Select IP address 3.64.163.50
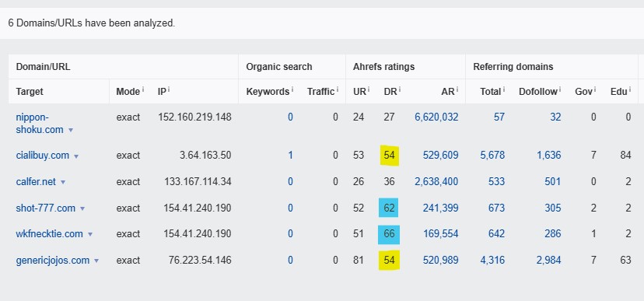This screenshot has width=644, height=301. tap(205, 156)
